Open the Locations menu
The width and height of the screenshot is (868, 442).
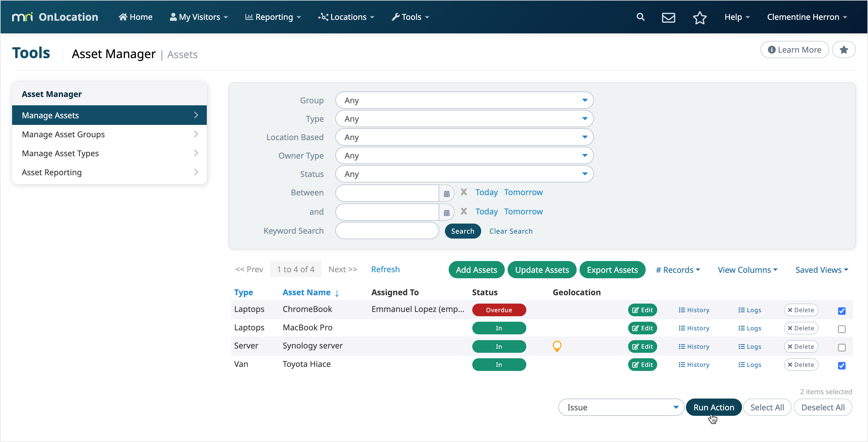tap(346, 17)
